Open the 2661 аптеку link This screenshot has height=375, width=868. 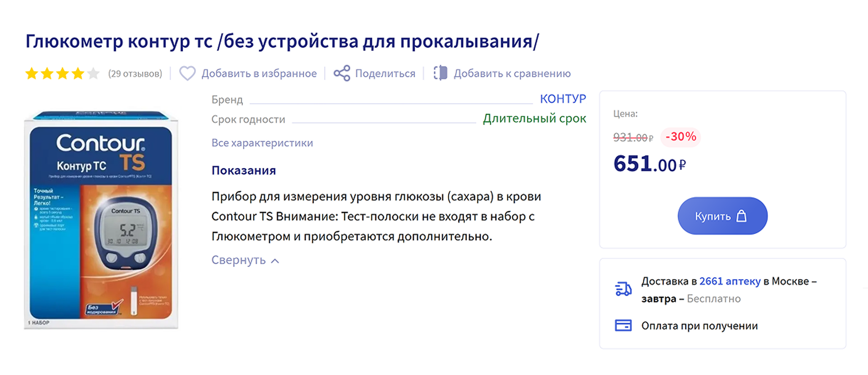pos(730,281)
